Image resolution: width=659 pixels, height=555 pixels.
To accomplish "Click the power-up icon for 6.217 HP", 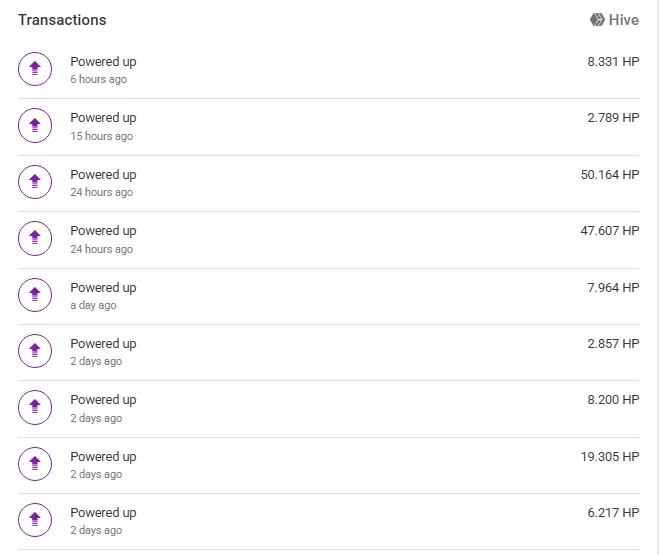I will [35, 520].
